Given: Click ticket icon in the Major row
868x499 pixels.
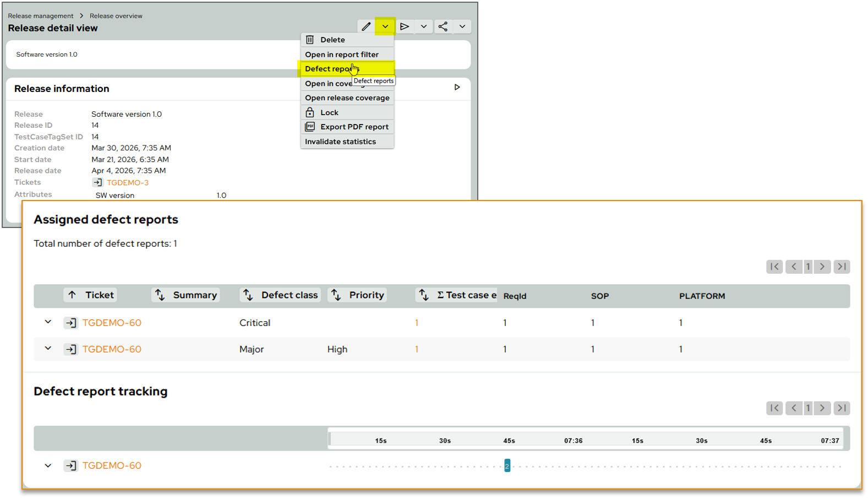Looking at the screenshot, I should (x=70, y=349).
